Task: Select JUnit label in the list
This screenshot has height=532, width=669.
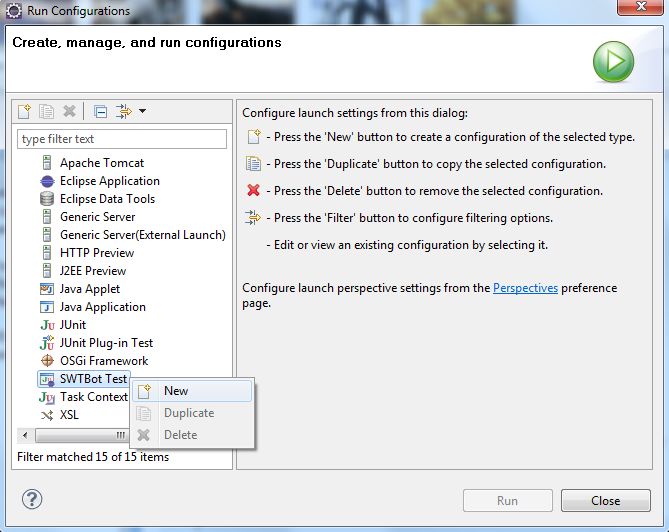Action: 73,325
